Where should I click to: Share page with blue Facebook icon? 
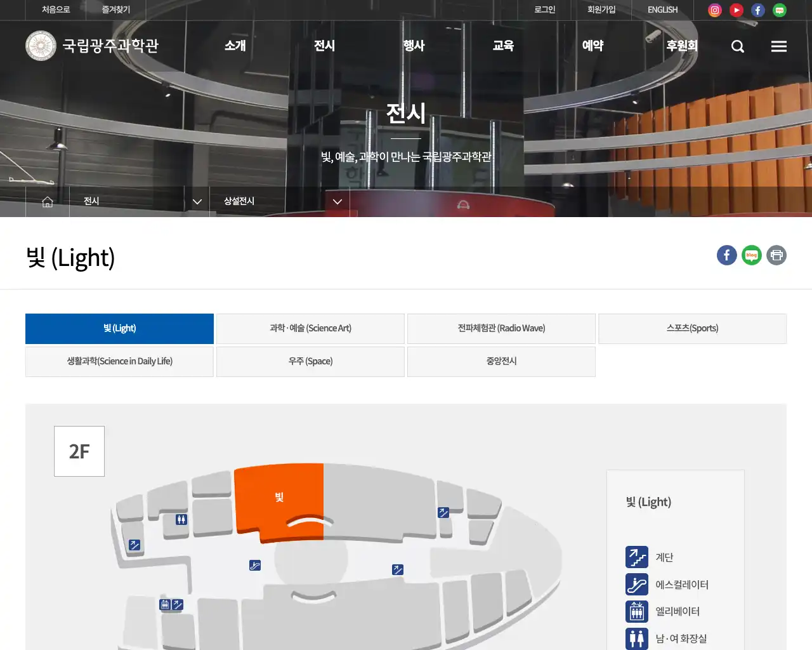tap(727, 255)
